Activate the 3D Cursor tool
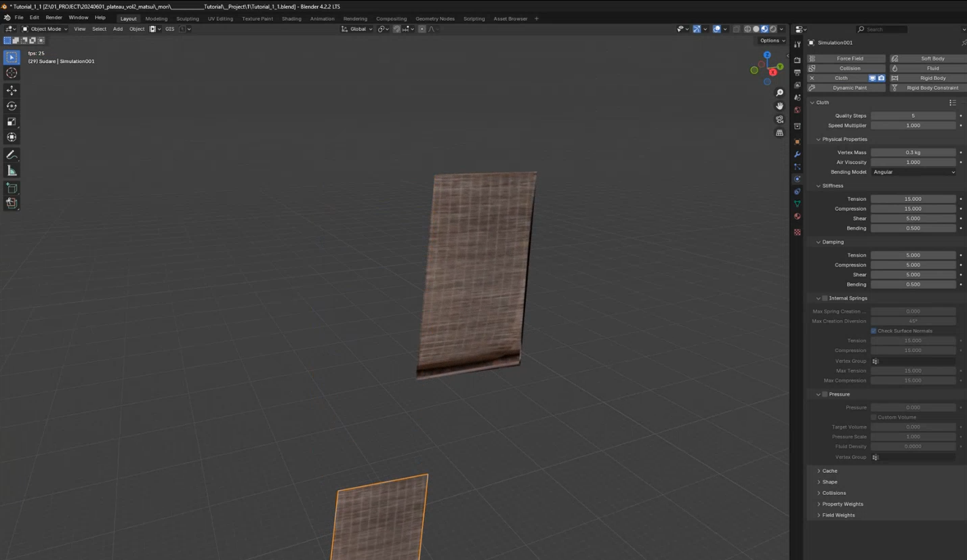Screen dimensions: 967x560 [x=12, y=73]
